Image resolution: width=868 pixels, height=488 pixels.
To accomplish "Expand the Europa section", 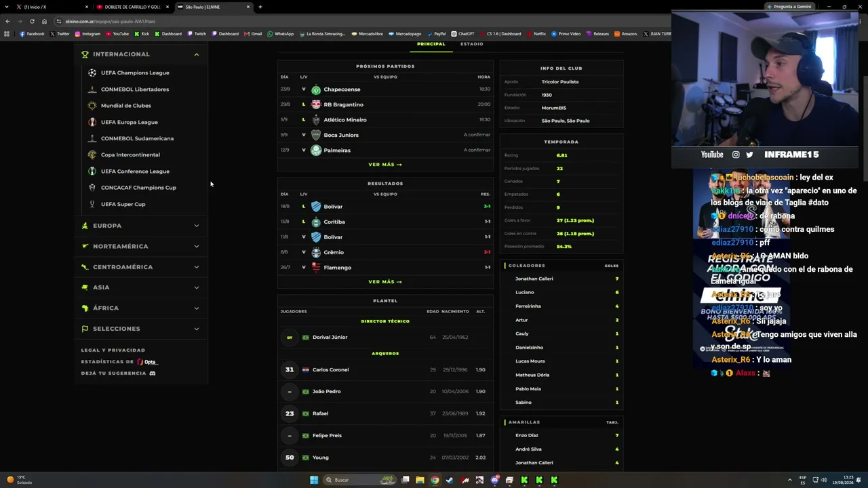I will coord(140,226).
